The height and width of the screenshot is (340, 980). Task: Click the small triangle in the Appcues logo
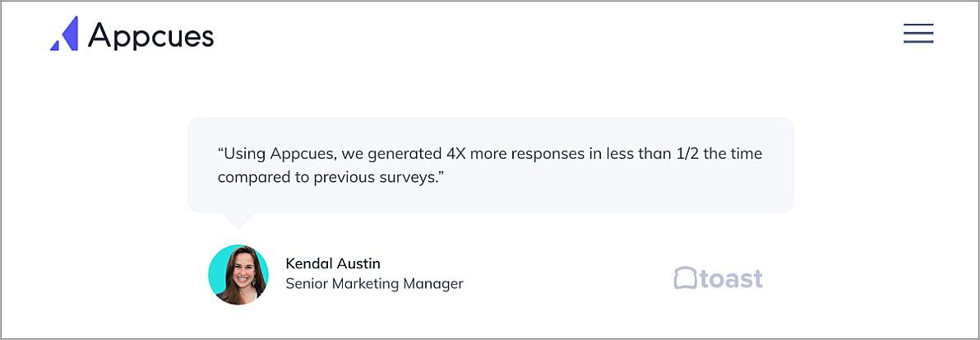tap(55, 44)
